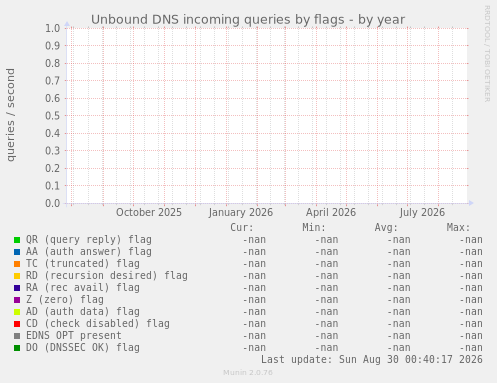497x383 pixels.
Task: Click the 'July 2026' x-axis label
Action: coord(422,212)
